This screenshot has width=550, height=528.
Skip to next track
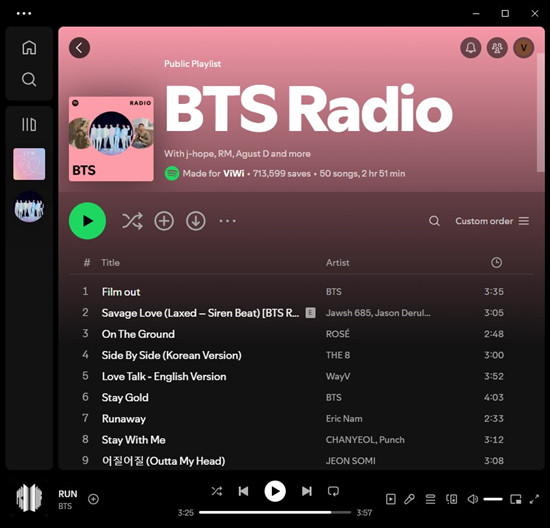(307, 491)
